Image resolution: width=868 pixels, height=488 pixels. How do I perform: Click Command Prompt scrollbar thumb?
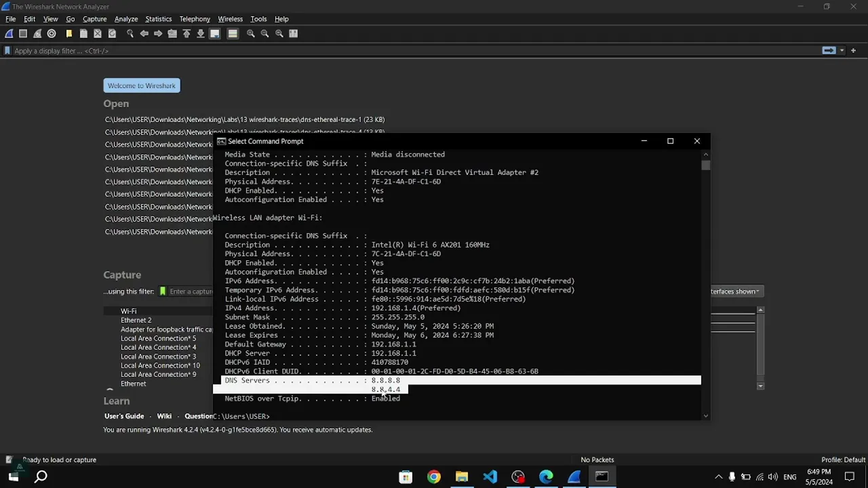[x=705, y=165]
